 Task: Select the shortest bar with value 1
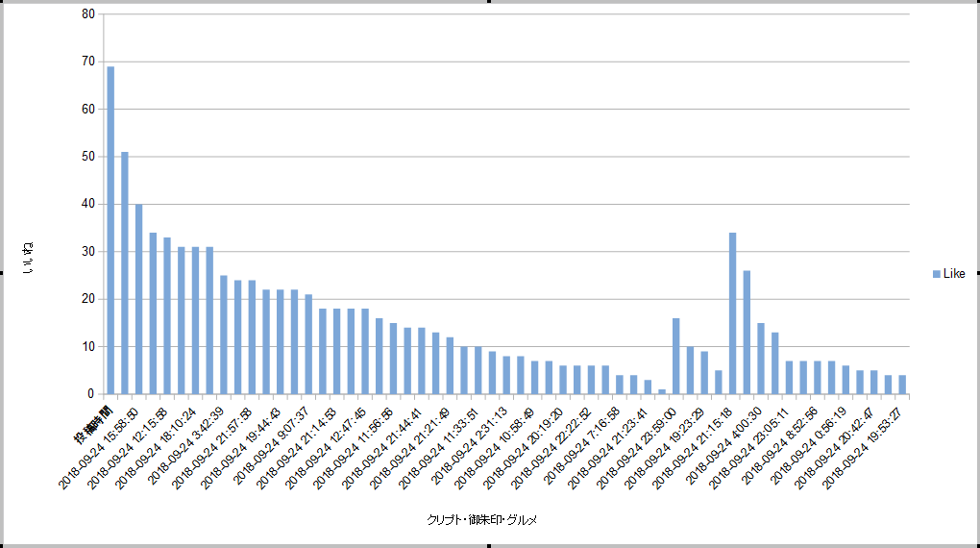[x=662, y=391]
